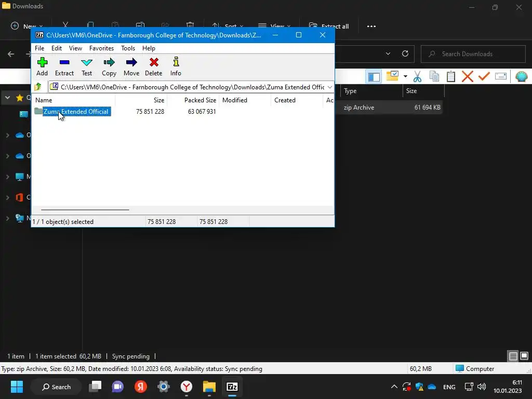Expand the Office tree node
This screenshot has width=532, height=399.
pyautogui.click(x=7, y=197)
